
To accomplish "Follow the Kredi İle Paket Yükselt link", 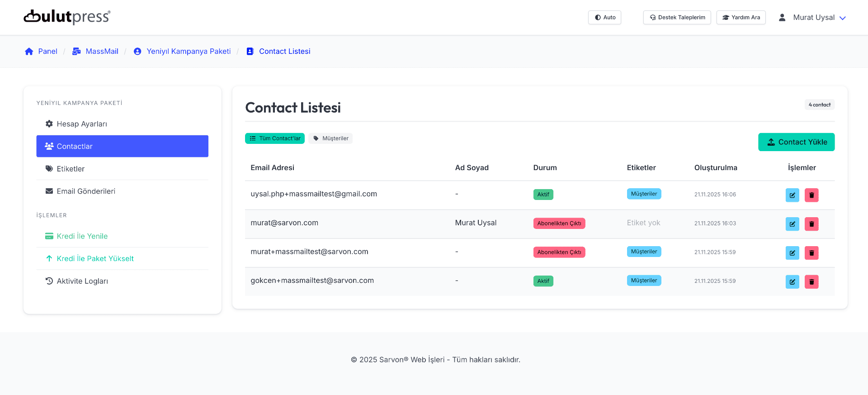I will coord(95,259).
